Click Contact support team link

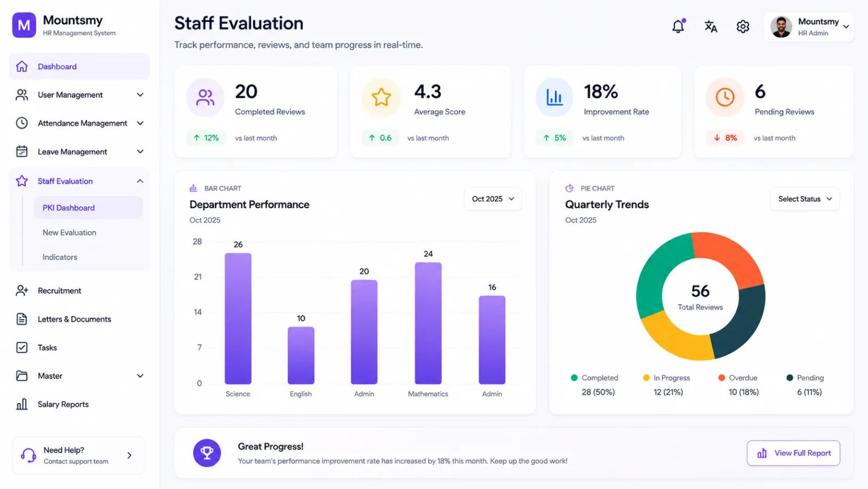76,461
